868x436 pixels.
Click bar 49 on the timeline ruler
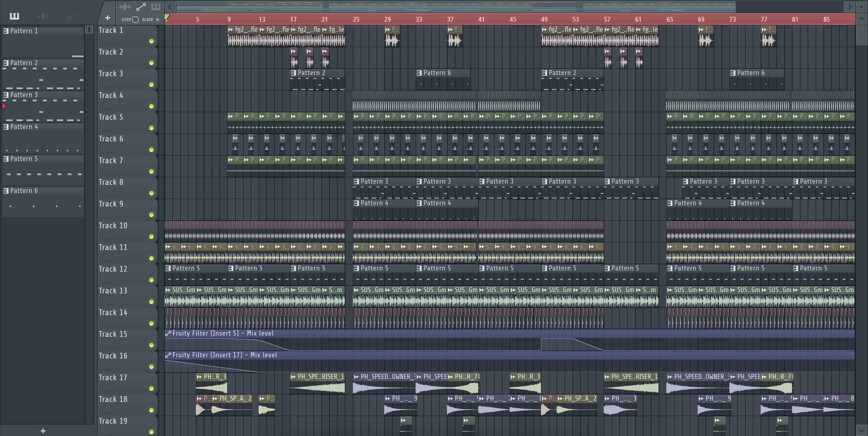coord(544,20)
